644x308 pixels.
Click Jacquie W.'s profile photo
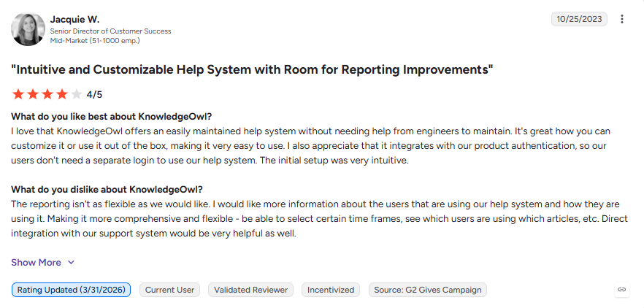click(x=28, y=29)
